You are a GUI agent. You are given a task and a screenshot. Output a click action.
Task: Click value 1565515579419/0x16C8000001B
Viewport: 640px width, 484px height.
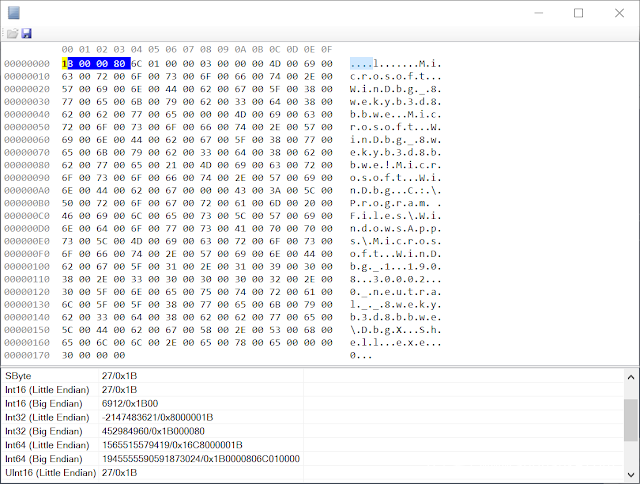(x=172, y=445)
